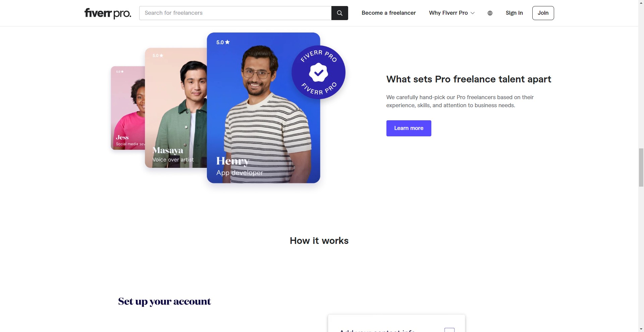Open the Why Fiverr Pro menu
Viewport: 644px width, 332px height.
pos(452,13)
